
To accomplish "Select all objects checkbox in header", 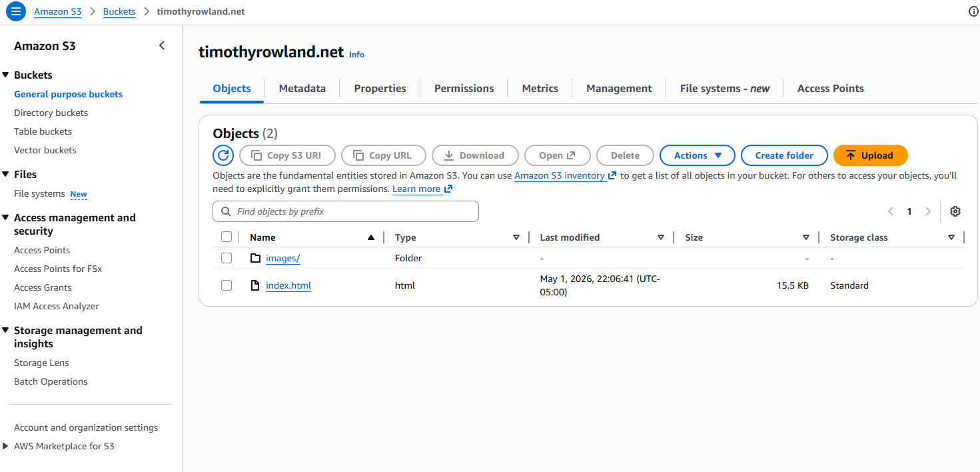I will [227, 237].
